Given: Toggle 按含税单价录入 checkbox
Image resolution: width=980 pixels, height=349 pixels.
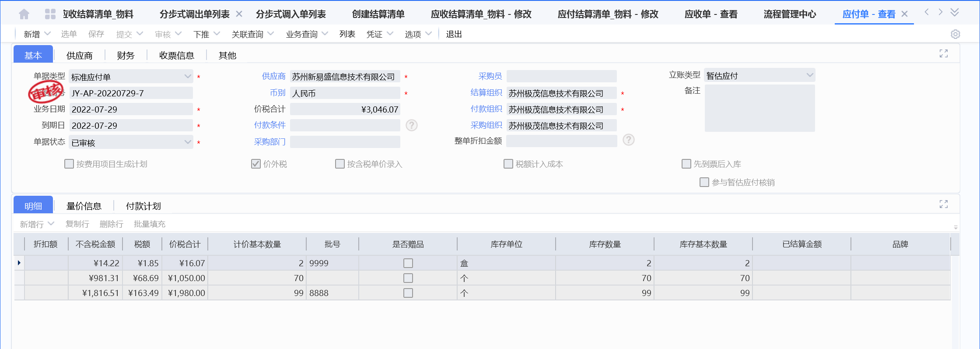Looking at the screenshot, I should 340,164.
